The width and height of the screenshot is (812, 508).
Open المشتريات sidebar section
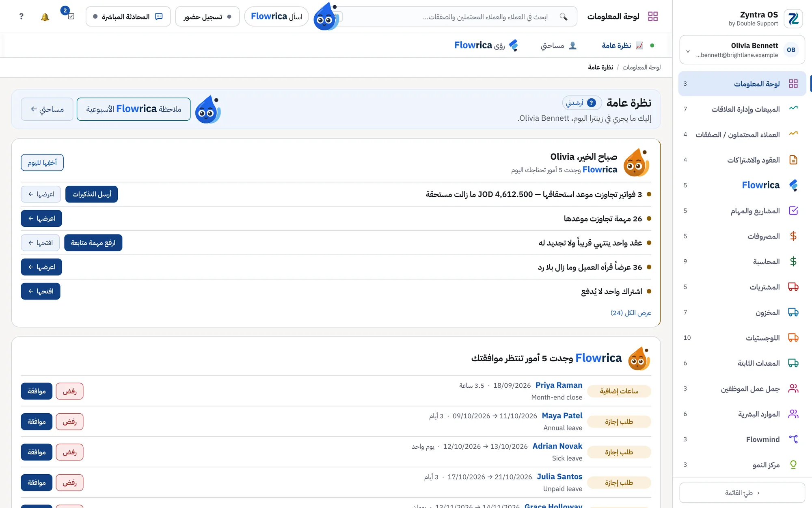(x=742, y=287)
